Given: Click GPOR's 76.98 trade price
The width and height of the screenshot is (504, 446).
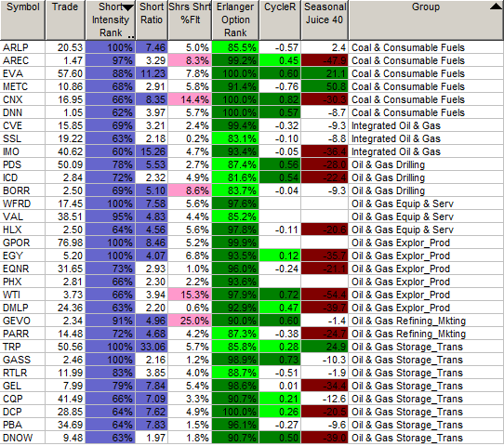Looking at the screenshot, I should pos(65,243).
